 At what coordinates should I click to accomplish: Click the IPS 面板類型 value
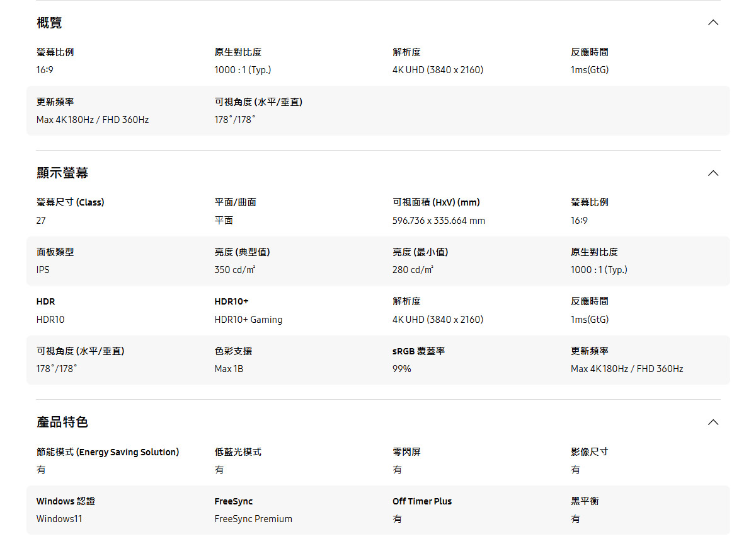coord(42,269)
